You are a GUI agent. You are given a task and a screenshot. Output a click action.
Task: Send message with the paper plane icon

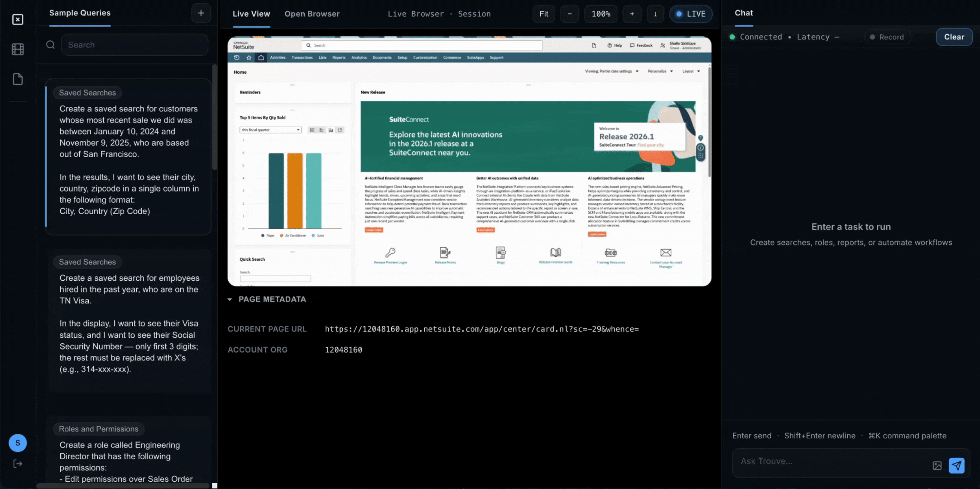coord(956,465)
